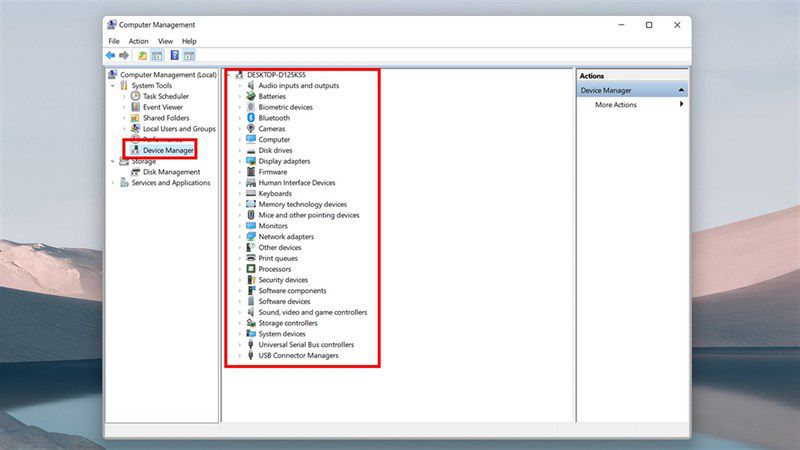
Task: Collapse the Device Manager actions section arrow
Action: 681,90
